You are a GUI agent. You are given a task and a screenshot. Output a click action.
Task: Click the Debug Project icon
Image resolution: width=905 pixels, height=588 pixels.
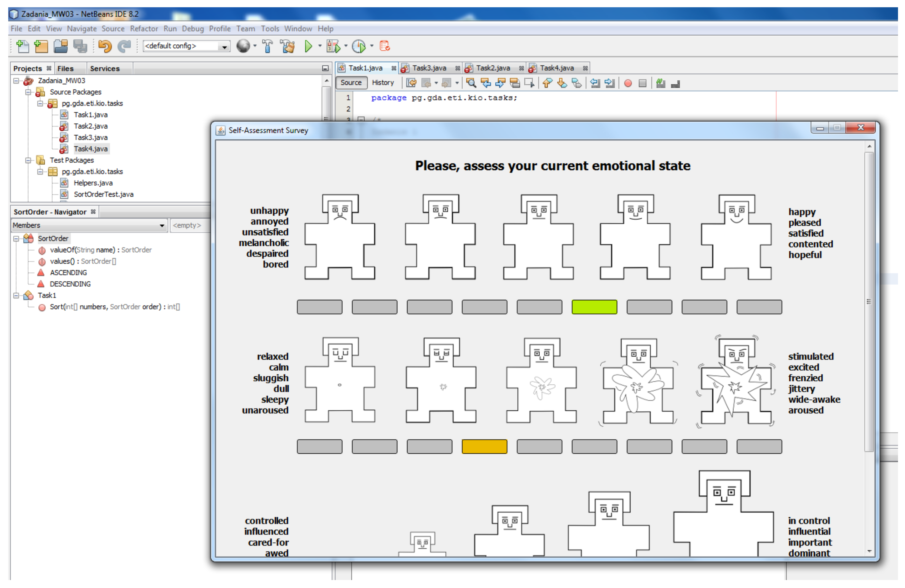coord(334,46)
